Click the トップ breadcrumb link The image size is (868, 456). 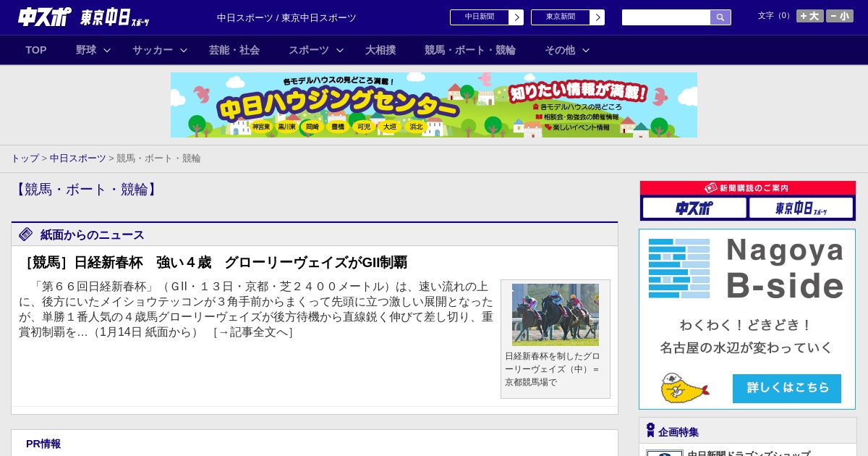click(25, 158)
